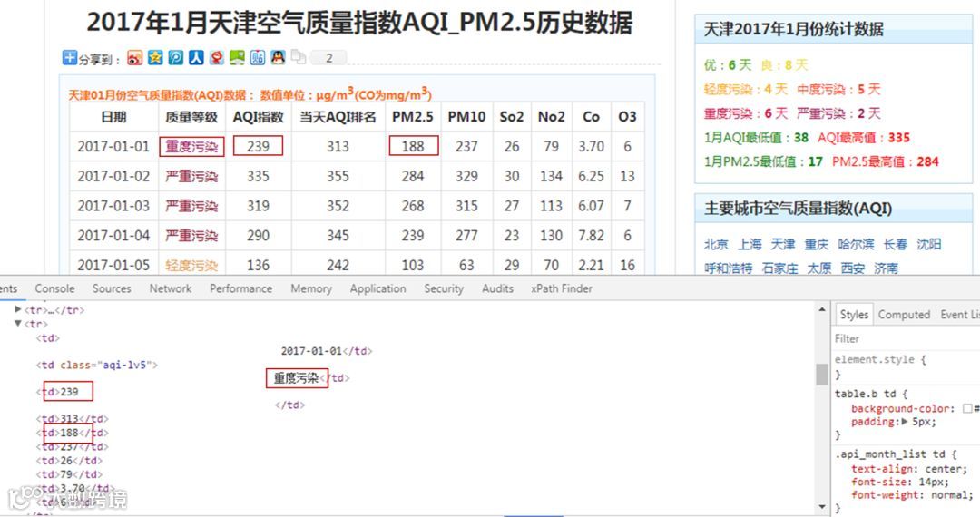
Task: Click the 呼和浩特 city link
Action: (728, 268)
